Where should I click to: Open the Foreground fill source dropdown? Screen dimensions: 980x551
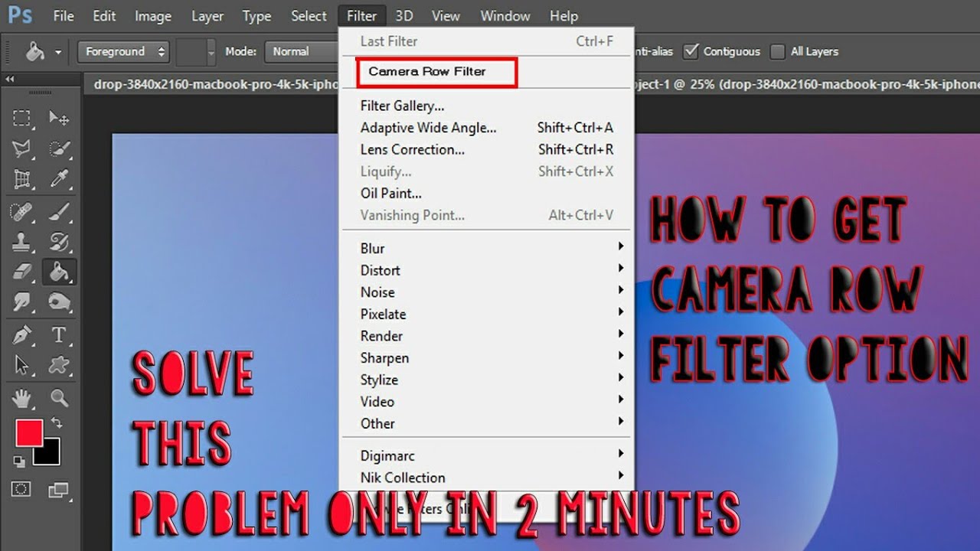pos(123,51)
